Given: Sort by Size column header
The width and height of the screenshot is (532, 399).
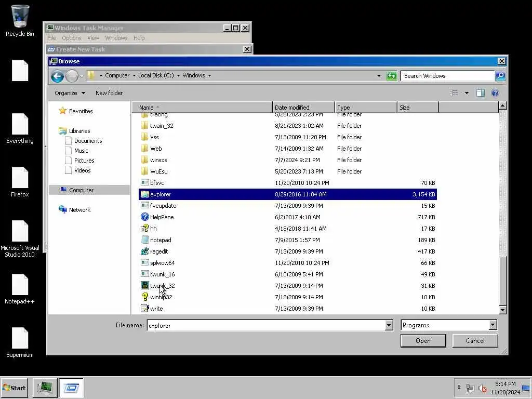Looking at the screenshot, I should pyautogui.click(x=418, y=107).
